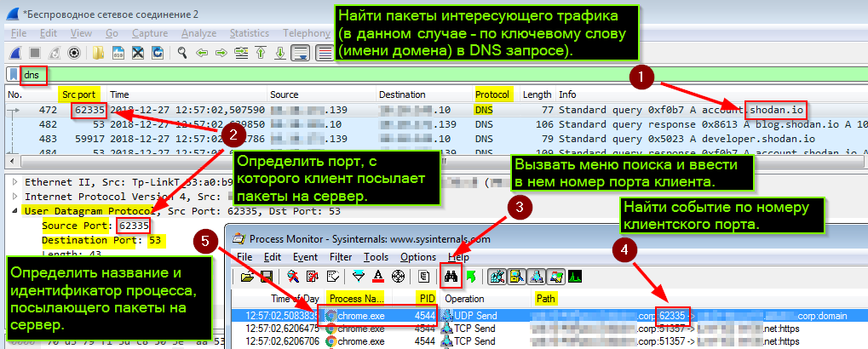Expand Ethernet II tree node

[14, 181]
